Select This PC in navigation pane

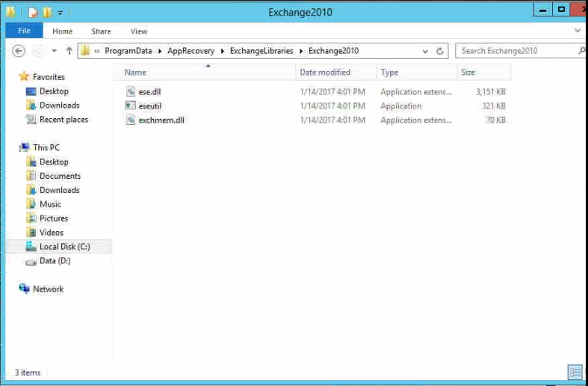coord(40,147)
